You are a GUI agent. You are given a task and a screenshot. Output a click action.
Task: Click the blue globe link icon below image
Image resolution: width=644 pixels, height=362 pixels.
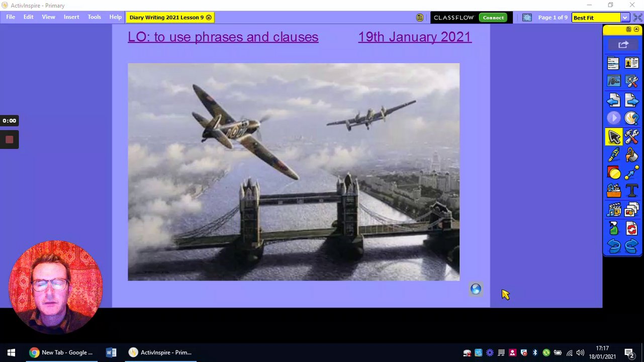pyautogui.click(x=476, y=289)
